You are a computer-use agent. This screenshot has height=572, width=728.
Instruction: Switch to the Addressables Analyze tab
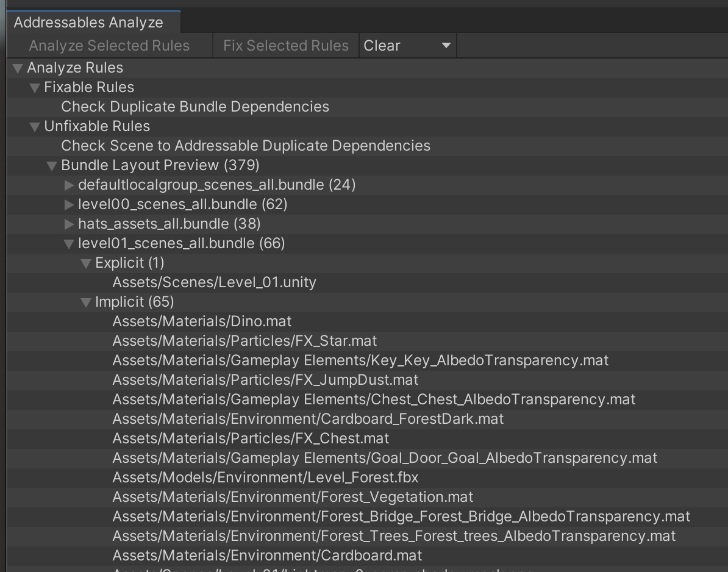tap(89, 22)
